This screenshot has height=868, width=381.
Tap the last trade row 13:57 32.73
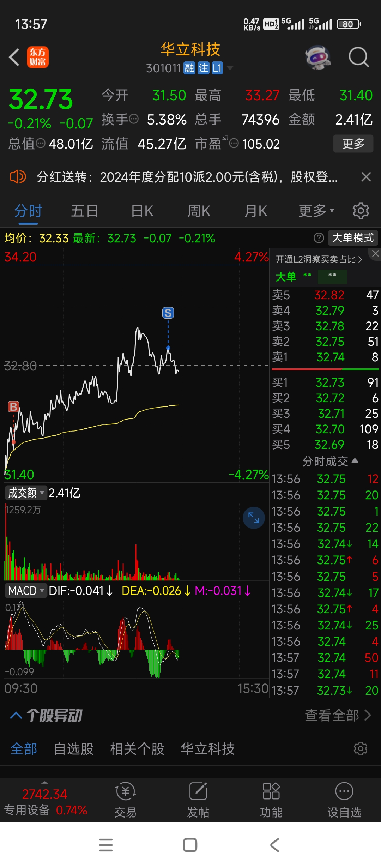pyautogui.click(x=325, y=690)
